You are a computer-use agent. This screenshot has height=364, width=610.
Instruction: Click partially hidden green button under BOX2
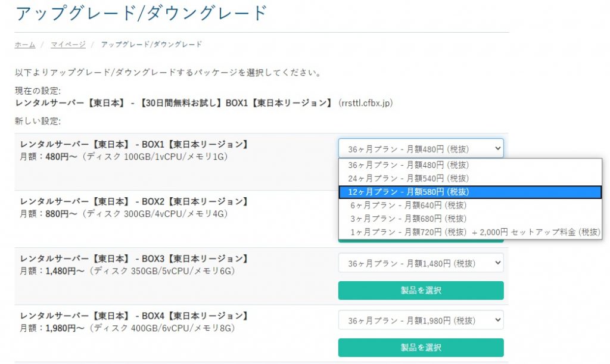(x=421, y=240)
